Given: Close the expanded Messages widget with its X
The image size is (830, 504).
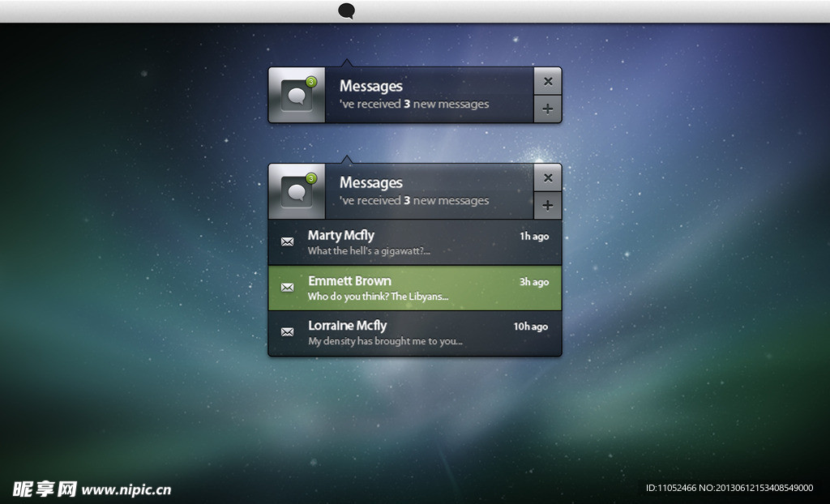Looking at the screenshot, I should click(548, 177).
